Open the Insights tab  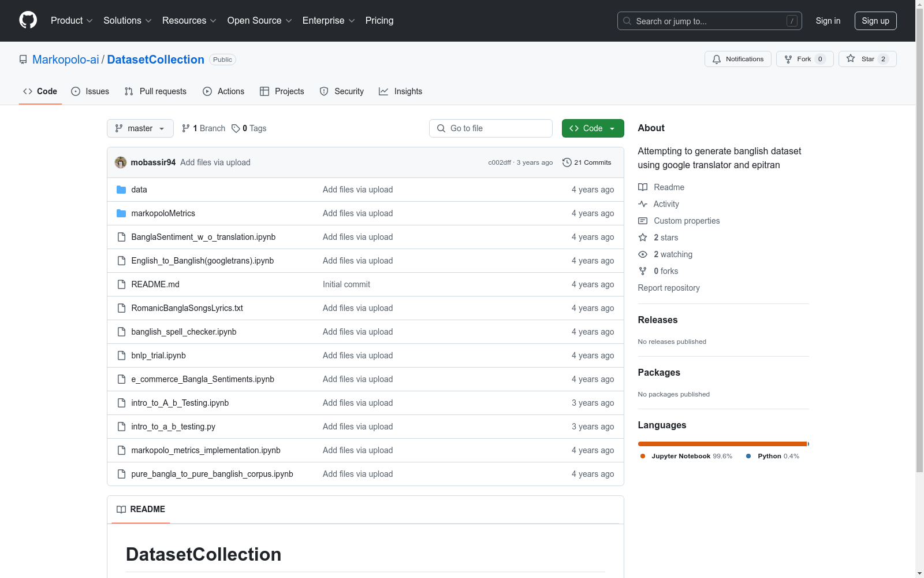pyautogui.click(x=401, y=91)
